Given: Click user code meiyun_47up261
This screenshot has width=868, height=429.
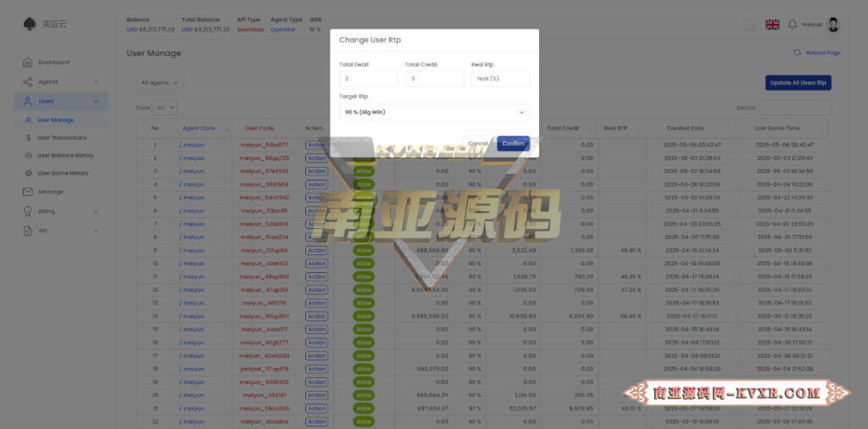Looking at the screenshot, I should click(264, 290).
